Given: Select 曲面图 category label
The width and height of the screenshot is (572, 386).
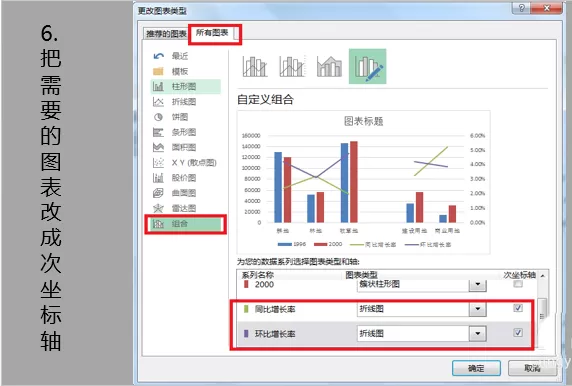Looking at the screenshot, I should coord(184,193).
